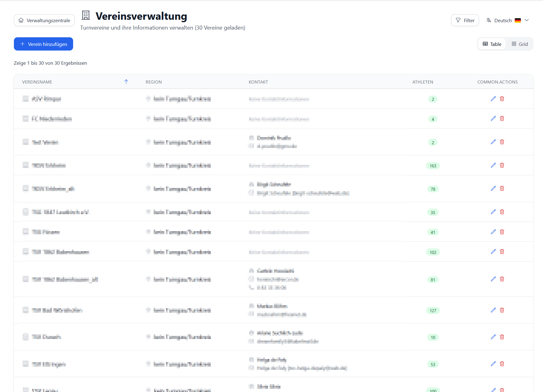Click the athlete count badge 35
Viewport: 543px width, 392px height.
point(433,213)
